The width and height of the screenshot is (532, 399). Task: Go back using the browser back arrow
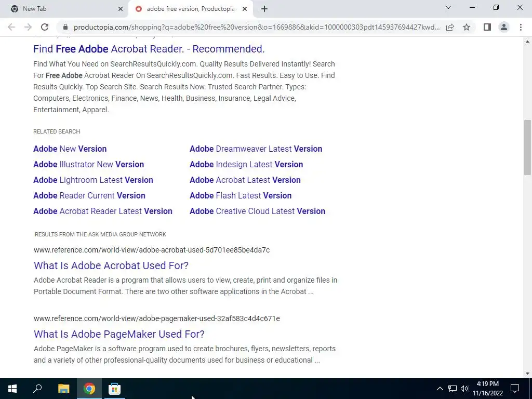[11, 27]
